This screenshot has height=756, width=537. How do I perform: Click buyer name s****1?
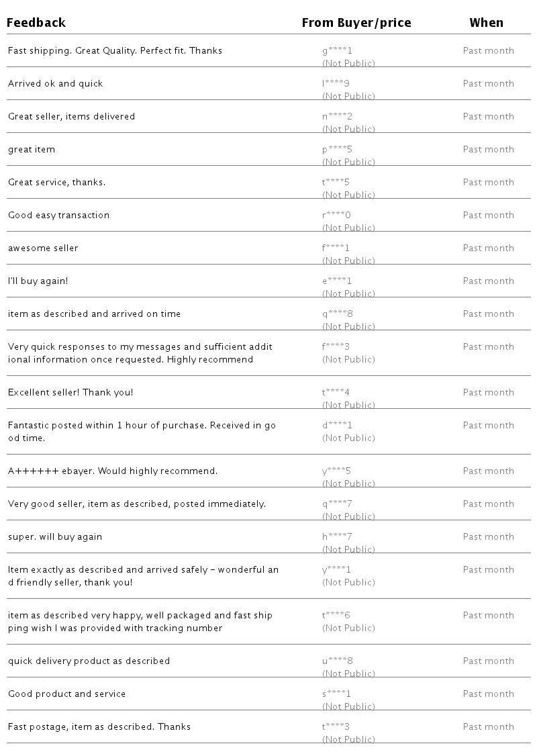pyautogui.click(x=336, y=694)
